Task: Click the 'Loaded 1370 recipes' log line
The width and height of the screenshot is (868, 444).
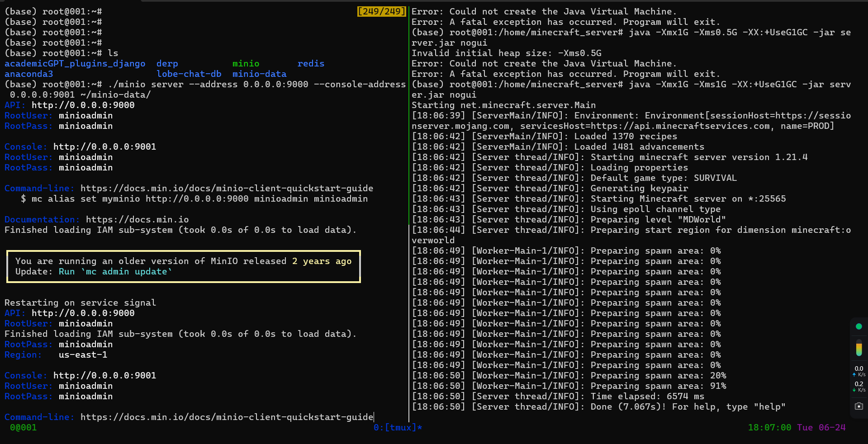Action: [545, 136]
